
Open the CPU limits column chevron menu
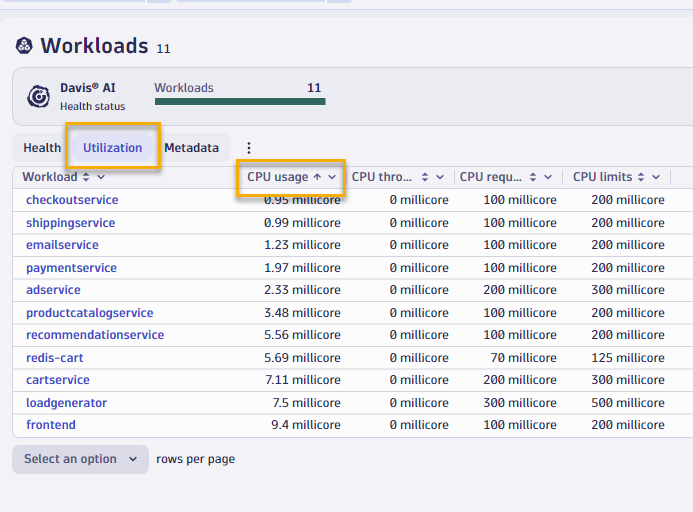tap(656, 177)
